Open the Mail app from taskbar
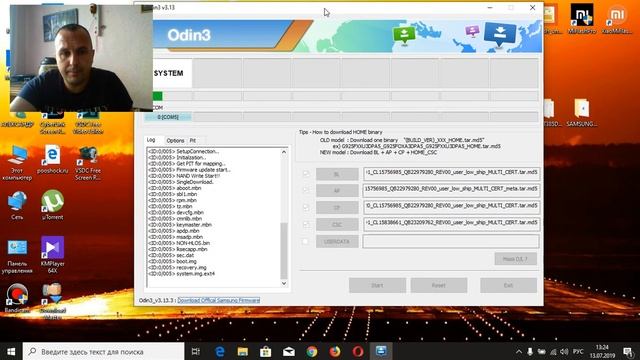640x360 pixels. [289, 351]
